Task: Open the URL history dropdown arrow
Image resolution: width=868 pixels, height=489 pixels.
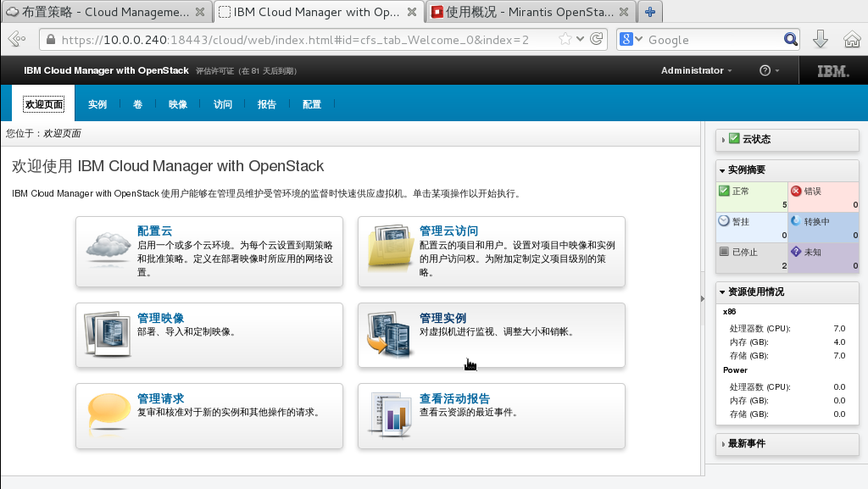Action: coord(580,39)
